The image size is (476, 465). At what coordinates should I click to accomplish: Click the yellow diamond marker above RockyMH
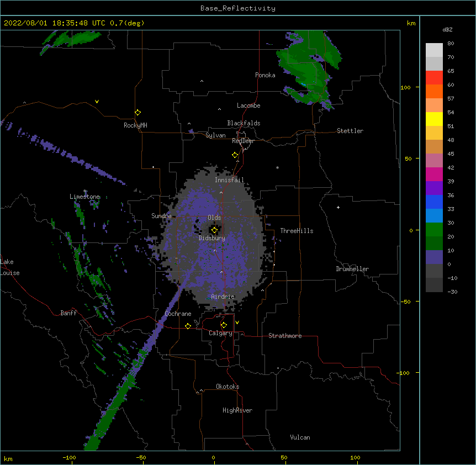coord(138,113)
